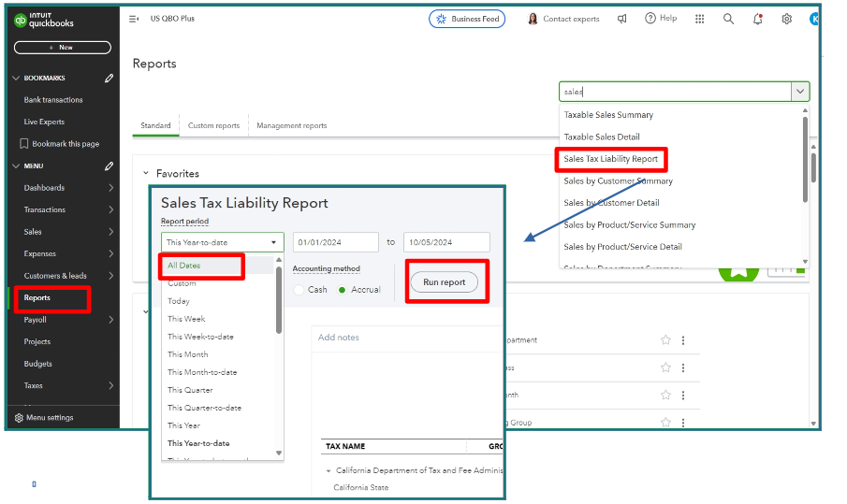Collapse California Department of Tax row
Screen dimensions: 847x504
click(x=329, y=471)
